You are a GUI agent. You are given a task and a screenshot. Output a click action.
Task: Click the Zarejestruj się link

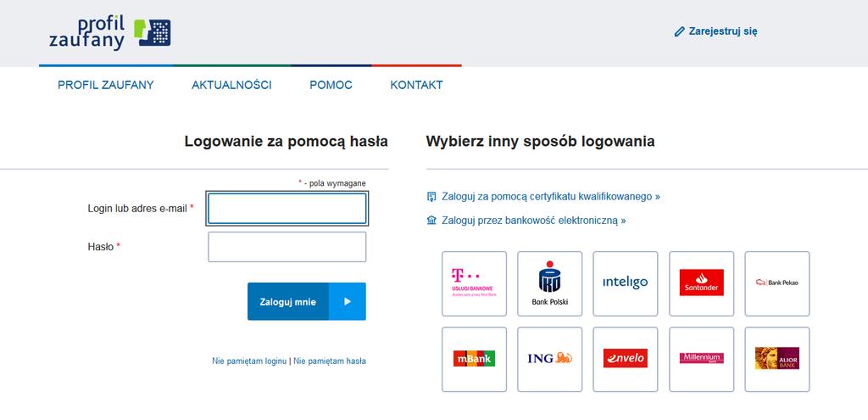[x=723, y=31]
